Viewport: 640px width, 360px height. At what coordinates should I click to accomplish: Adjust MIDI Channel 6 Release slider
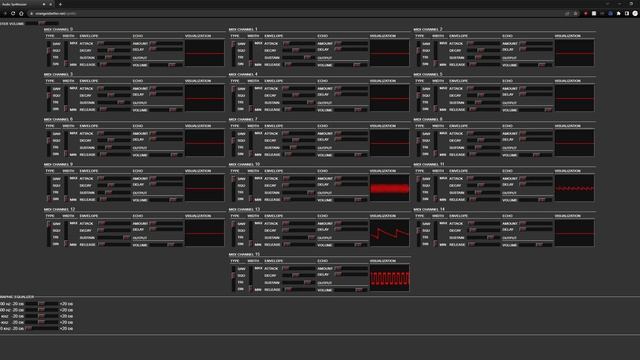click(114, 155)
